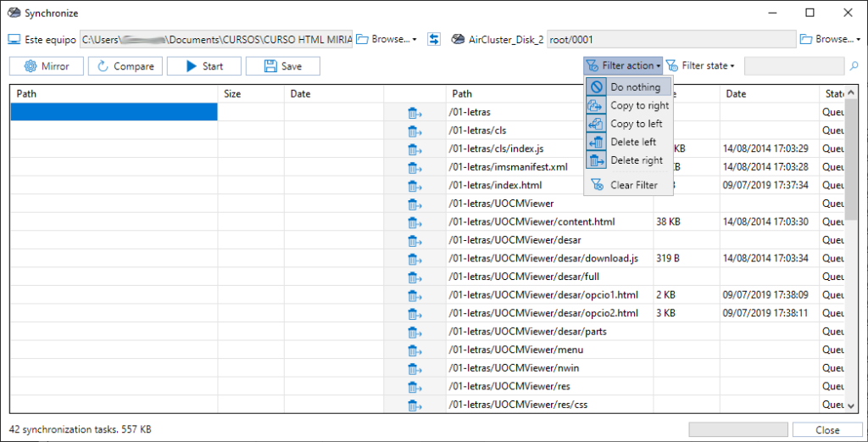Sort by left Path column header
868x442 pixels.
point(114,93)
